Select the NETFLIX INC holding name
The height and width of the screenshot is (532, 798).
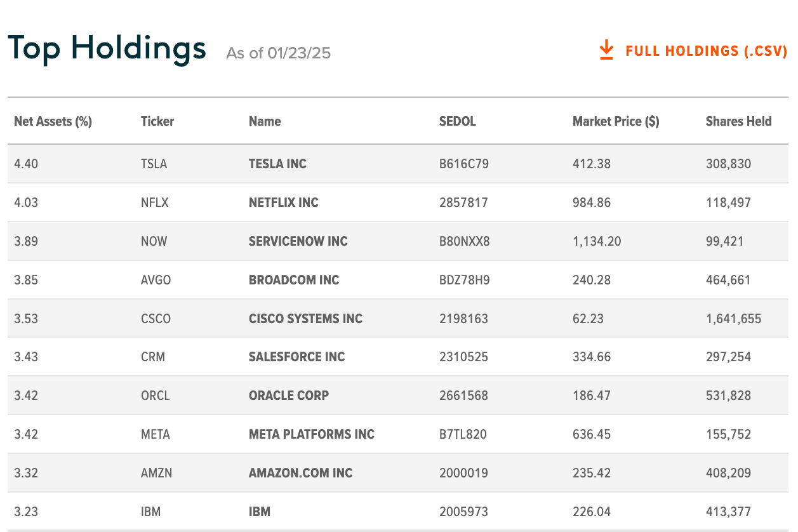(284, 203)
